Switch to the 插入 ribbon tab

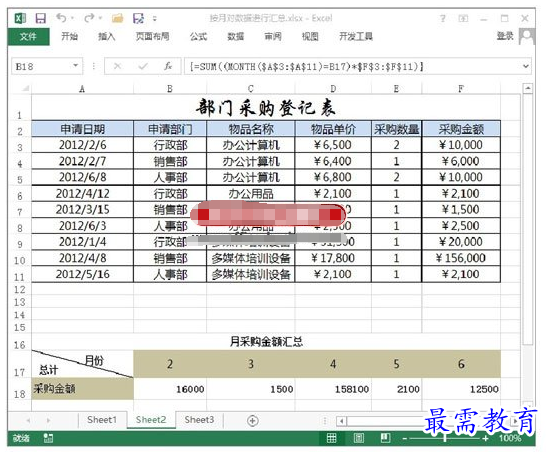pyautogui.click(x=107, y=36)
